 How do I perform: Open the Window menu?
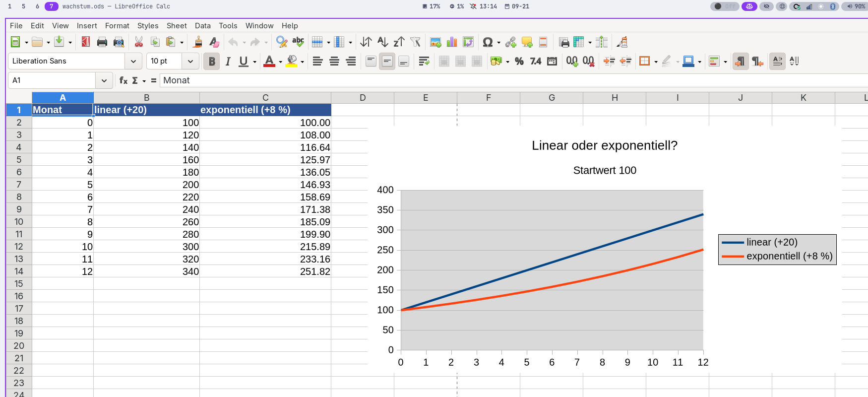259,26
